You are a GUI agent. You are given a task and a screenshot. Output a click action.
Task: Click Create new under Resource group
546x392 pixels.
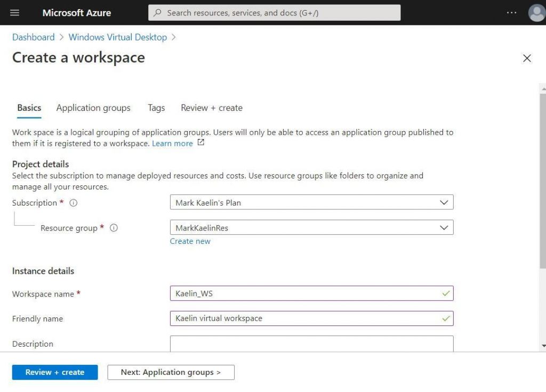pyautogui.click(x=190, y=241)
